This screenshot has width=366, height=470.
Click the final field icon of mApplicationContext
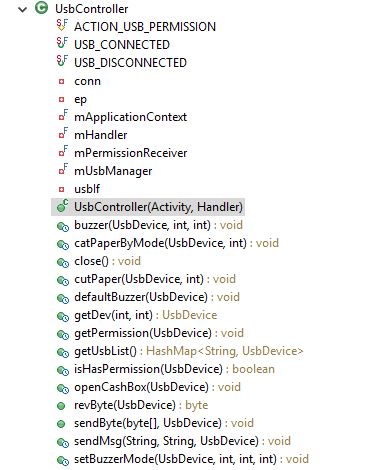[x=63, y=115]
